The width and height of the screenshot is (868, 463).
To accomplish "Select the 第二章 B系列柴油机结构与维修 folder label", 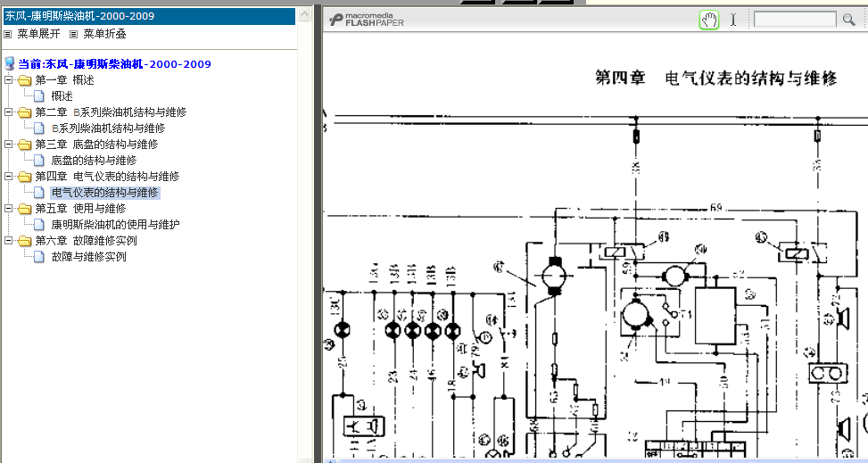I will [x=111, y=112].
